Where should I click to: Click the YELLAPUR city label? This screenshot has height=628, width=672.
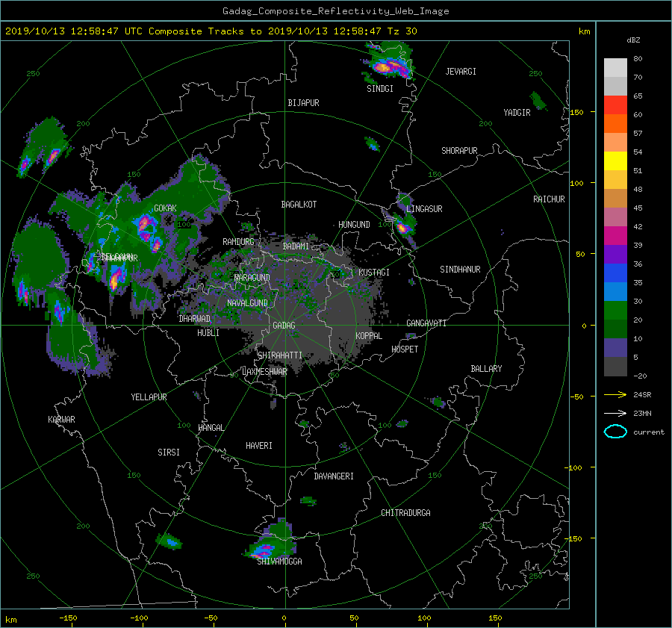coord(149,397)
